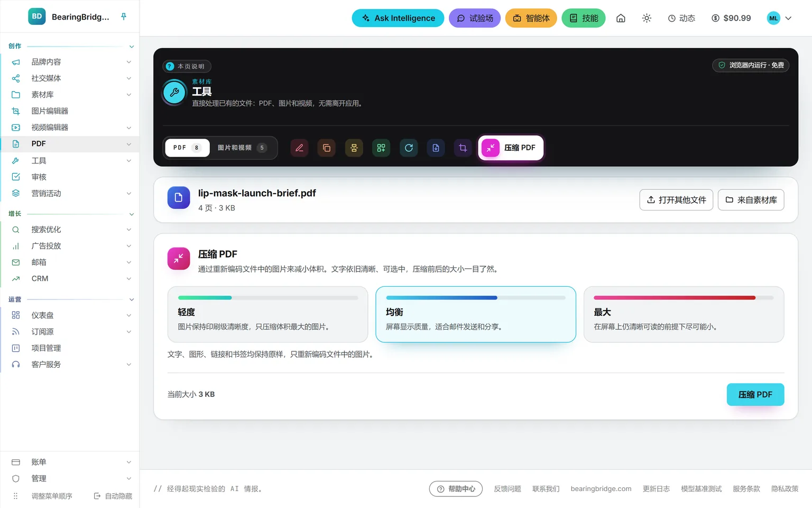This screenshot has height=508, width=812.
Task: Click the wrench icon in tools header
Action: click(x=174, y=93)
